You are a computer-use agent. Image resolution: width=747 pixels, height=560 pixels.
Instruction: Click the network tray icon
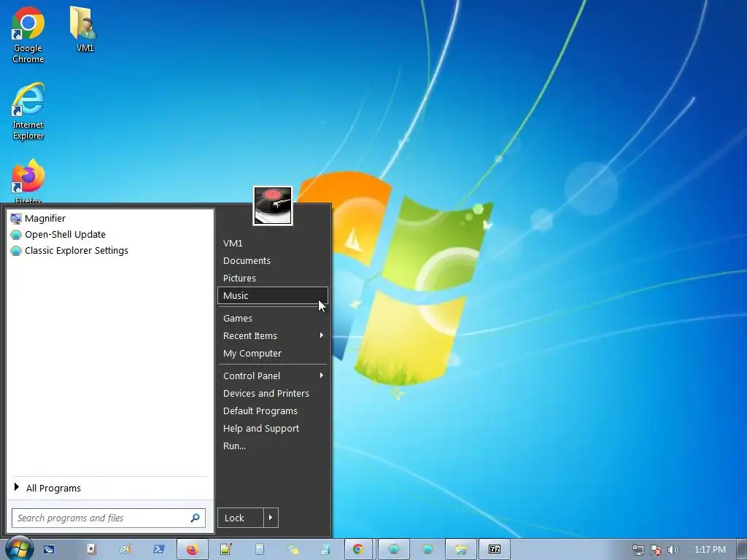(638, 550)
